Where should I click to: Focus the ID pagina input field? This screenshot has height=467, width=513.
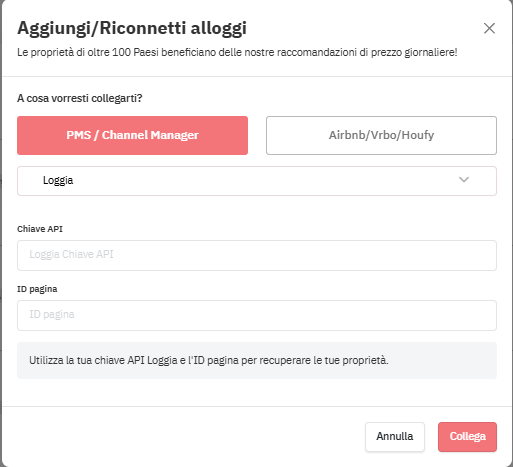257,315
